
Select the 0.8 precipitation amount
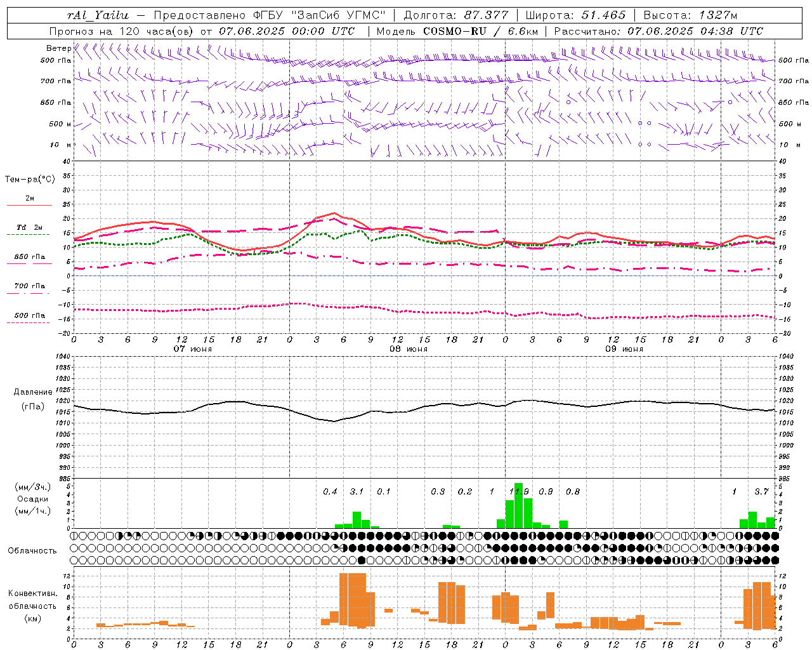pyautogui.click(x=573, y=492)
